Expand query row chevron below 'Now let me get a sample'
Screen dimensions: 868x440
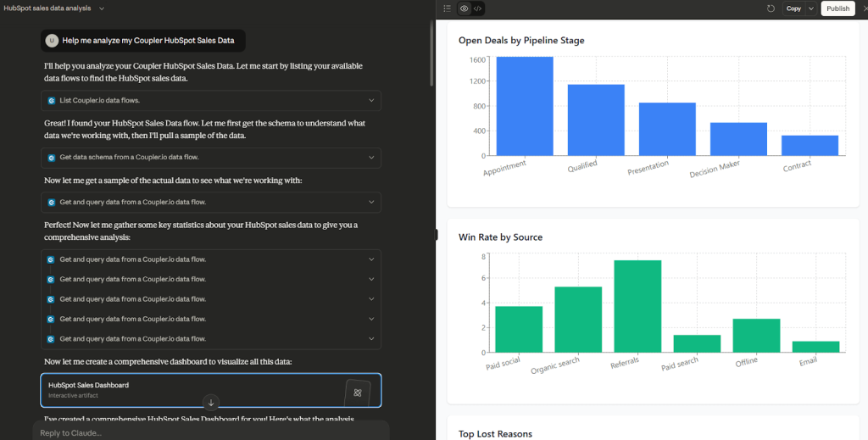click(371, 202)
